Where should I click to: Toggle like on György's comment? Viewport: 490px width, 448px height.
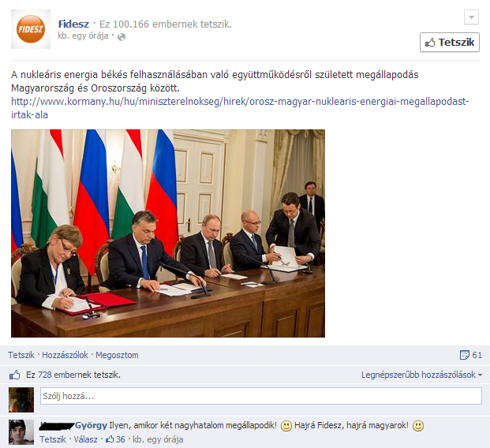point(53,439)
